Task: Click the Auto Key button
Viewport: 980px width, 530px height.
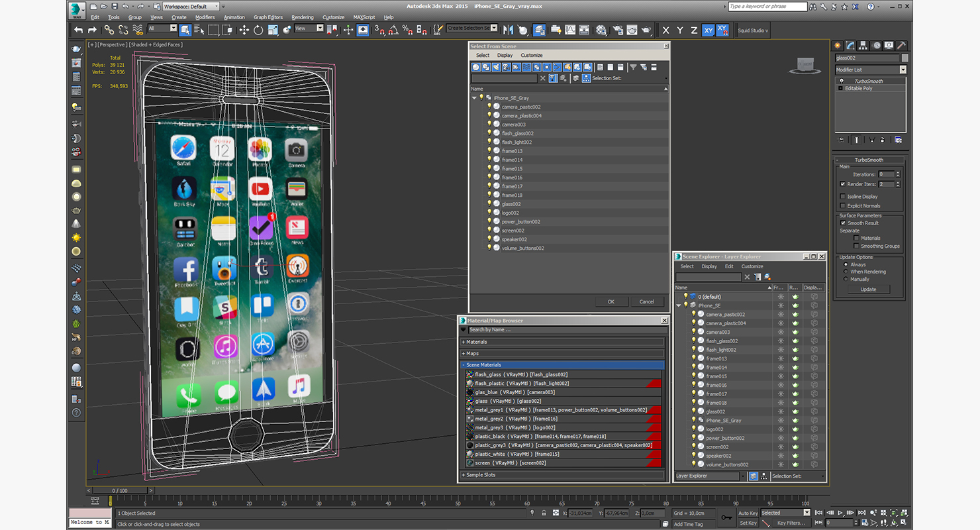Action: [748, 513]
